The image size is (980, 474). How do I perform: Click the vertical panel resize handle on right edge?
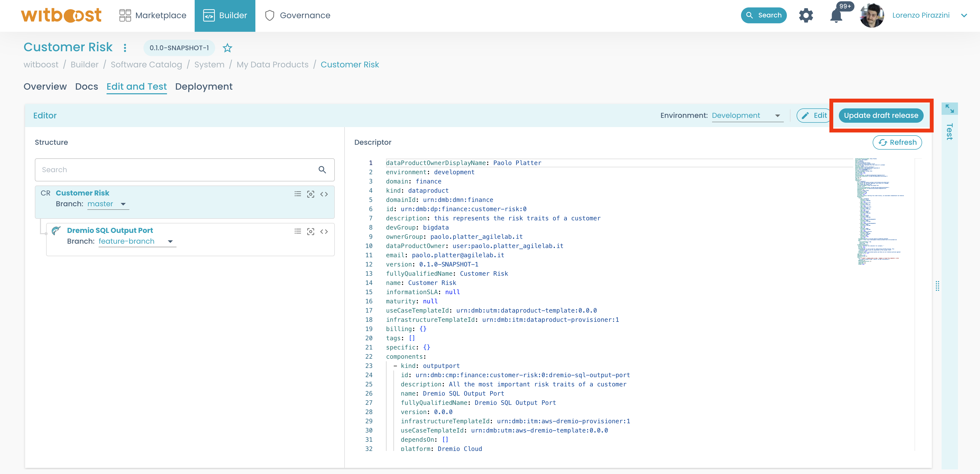point(937,286)
